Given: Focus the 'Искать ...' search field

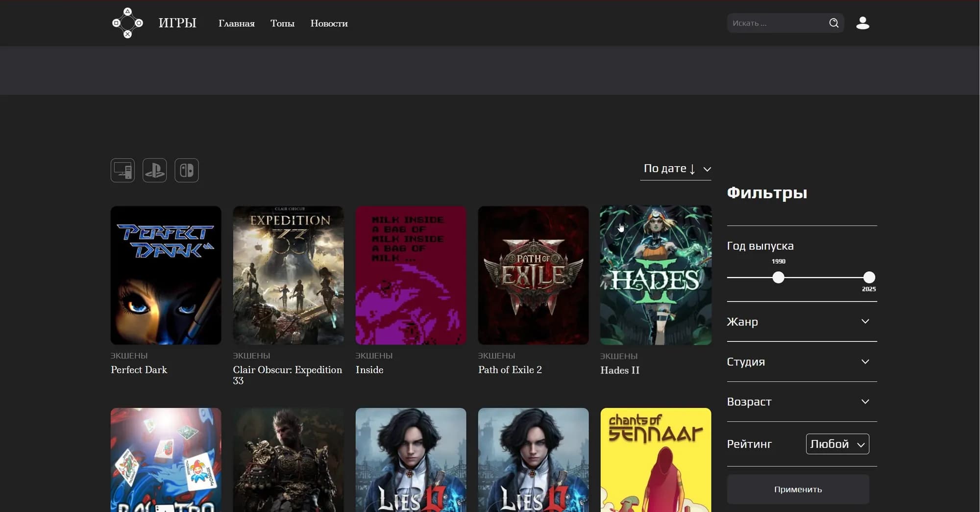Looking at the screenshot, I should [777, 23].
